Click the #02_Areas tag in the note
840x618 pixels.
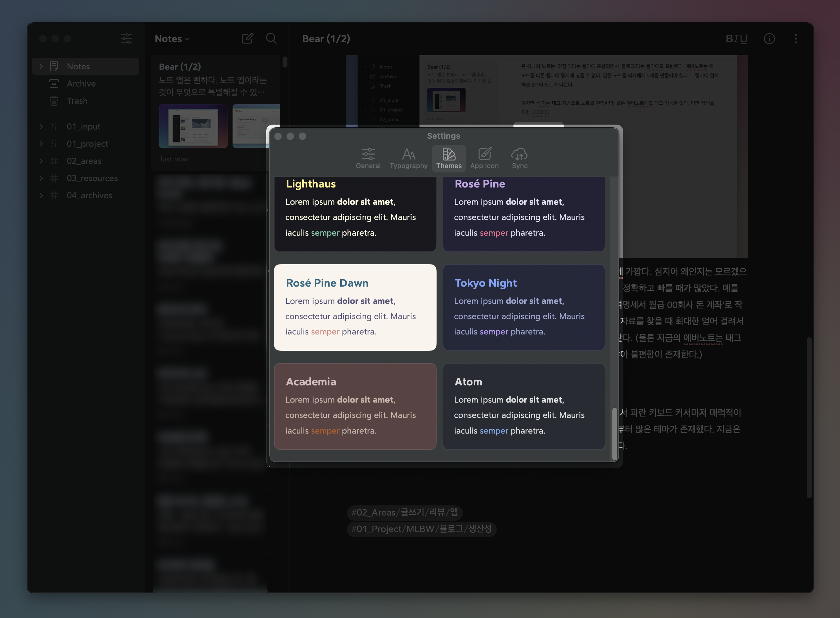pyautogui.click(x=405, y=512)
